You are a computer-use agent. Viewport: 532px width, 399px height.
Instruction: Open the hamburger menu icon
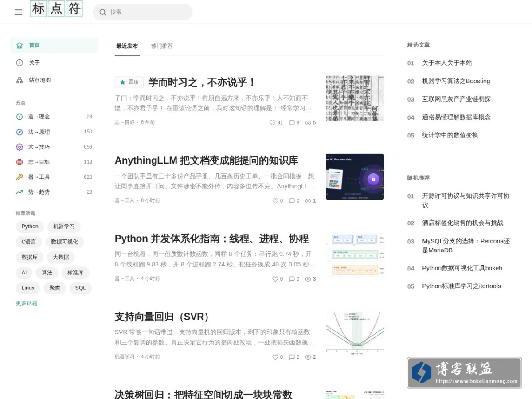tap(18, 12)
